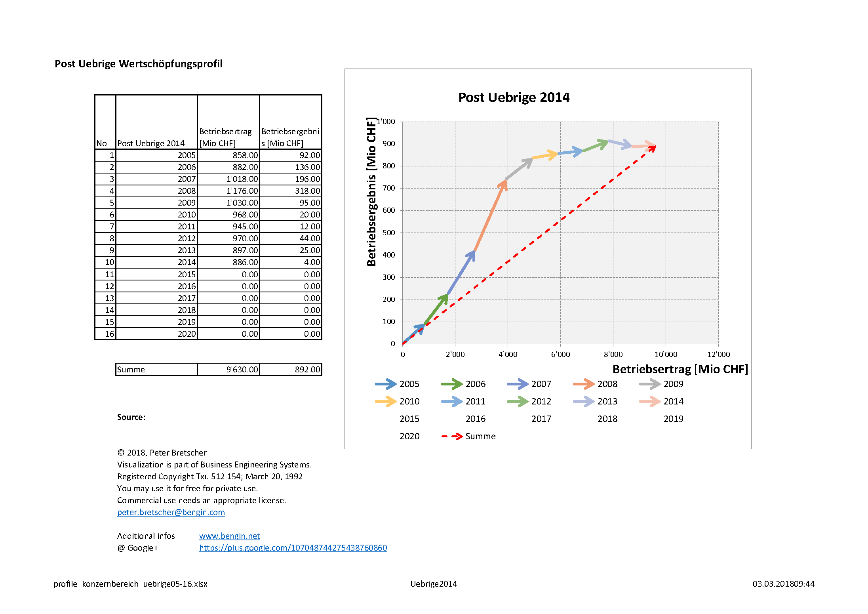This screenshot has height=614, width=868.
Task: Click the 2008 orange arrow legend marker
Action: (x=584, y=384)
